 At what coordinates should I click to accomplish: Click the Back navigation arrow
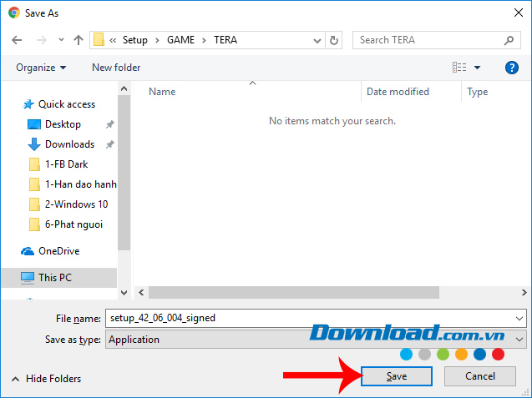pos(17,40)
